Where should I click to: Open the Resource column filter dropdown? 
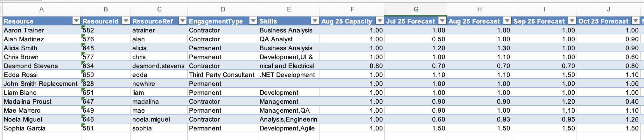tap(76, 21)
